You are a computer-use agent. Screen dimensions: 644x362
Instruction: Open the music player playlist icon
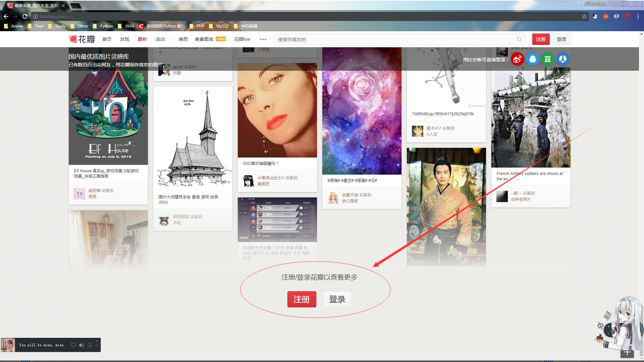[90, 345]
